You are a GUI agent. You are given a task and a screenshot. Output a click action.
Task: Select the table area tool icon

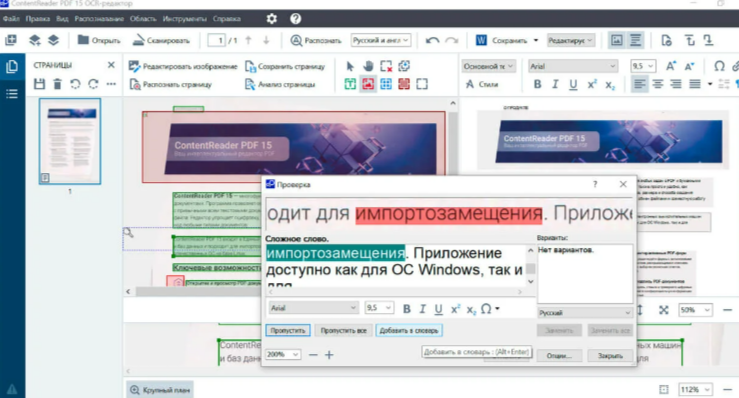click(386, 84)
